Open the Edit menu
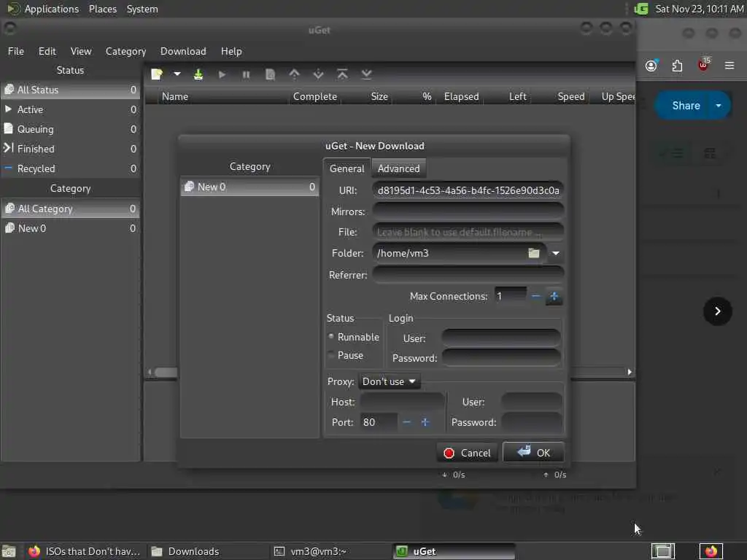 click(x=47, y=51)
